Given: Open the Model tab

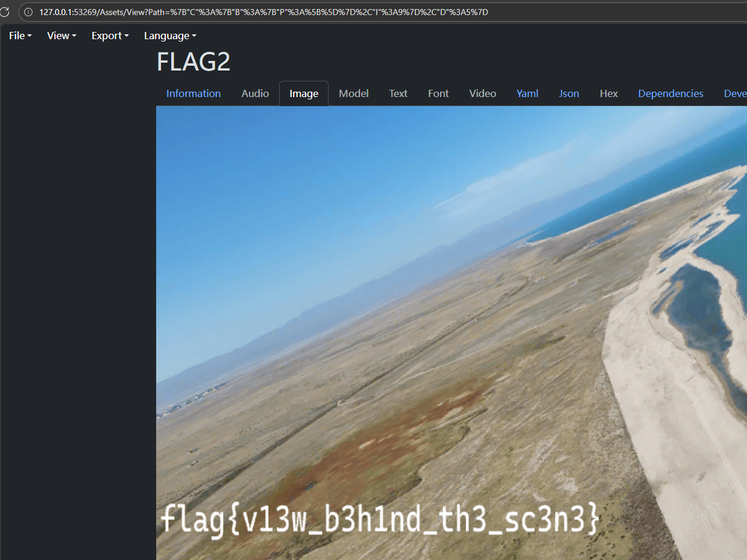Looking at the screenshot, I should (353, 93).
